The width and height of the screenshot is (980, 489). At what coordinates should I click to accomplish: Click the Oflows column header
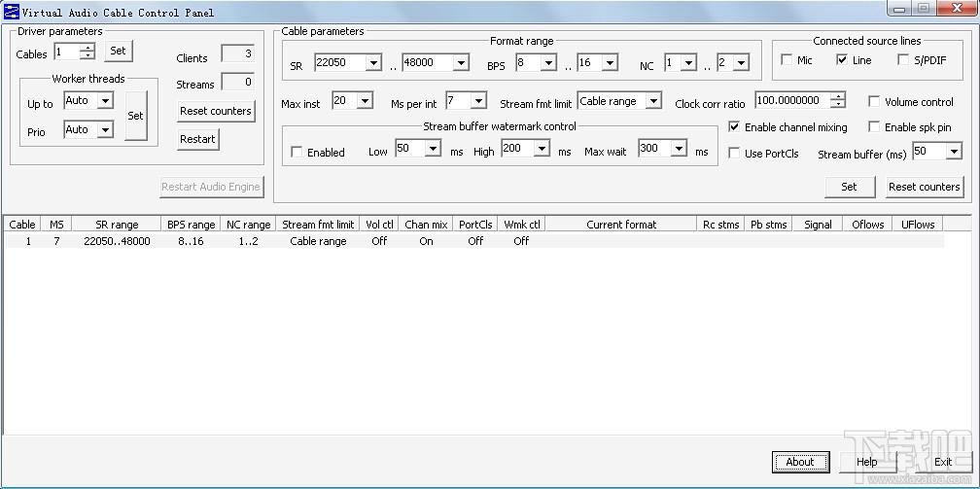867,224
